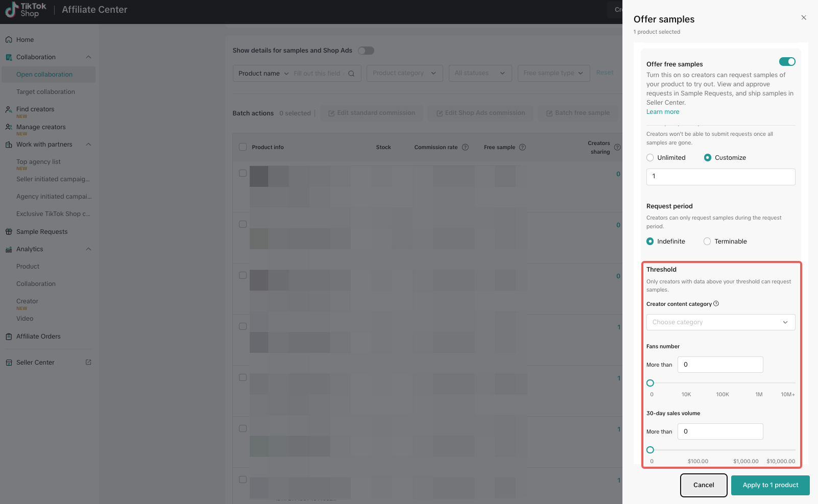This screenshot has width=818, height=504.
Task: Select the Terminable request period option
Action: tap(707, 242)
